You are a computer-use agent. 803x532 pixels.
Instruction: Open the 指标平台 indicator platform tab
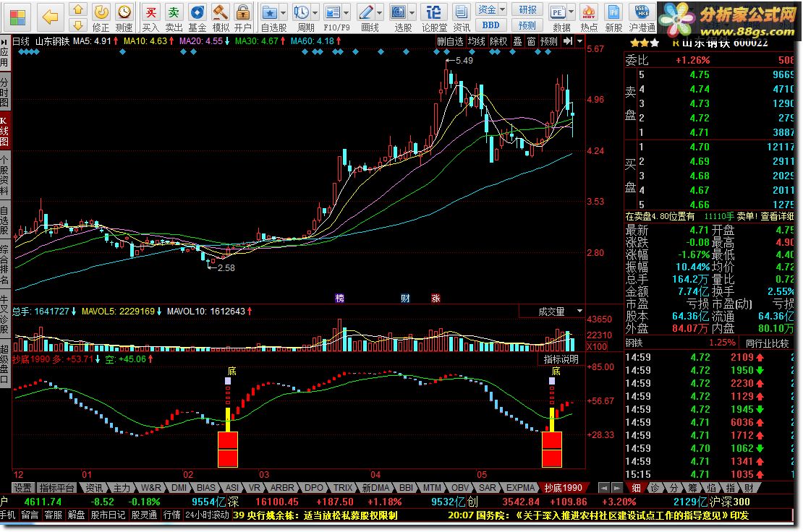click(57, 488)
